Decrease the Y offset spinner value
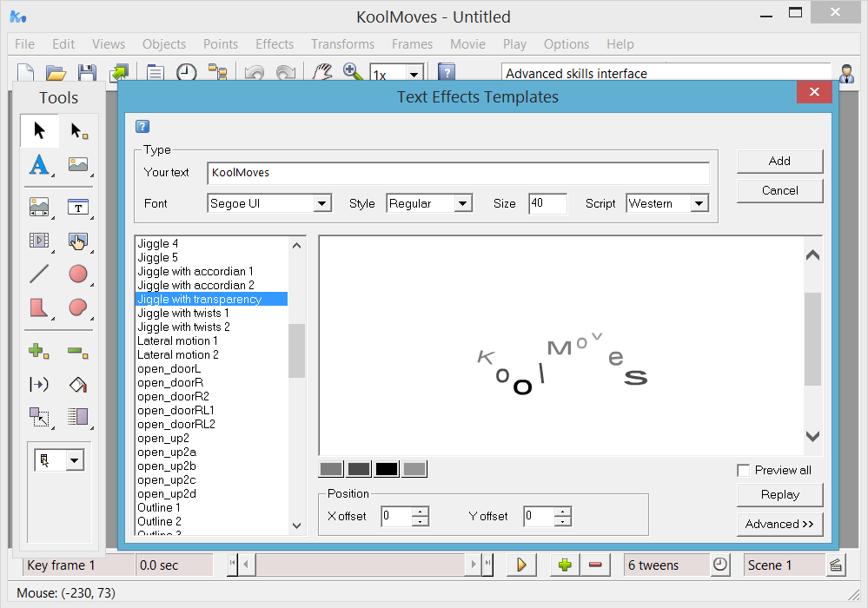The image size is (868, 608). [x=563, y=521]
